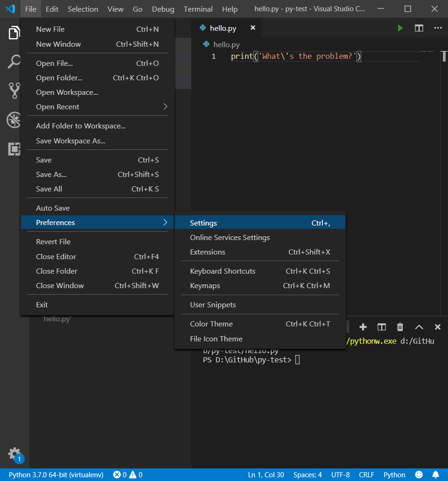Open Online Services Settings

tap(260, 237)
